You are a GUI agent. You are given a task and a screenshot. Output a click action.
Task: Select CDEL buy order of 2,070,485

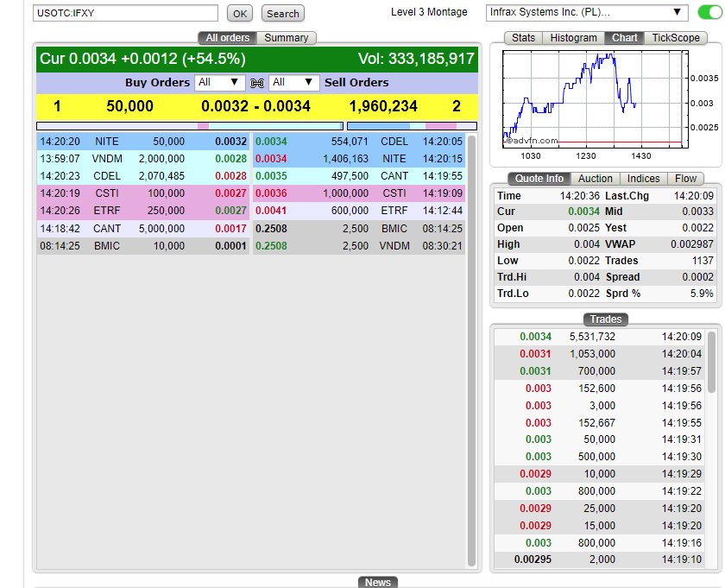(143, 176)
